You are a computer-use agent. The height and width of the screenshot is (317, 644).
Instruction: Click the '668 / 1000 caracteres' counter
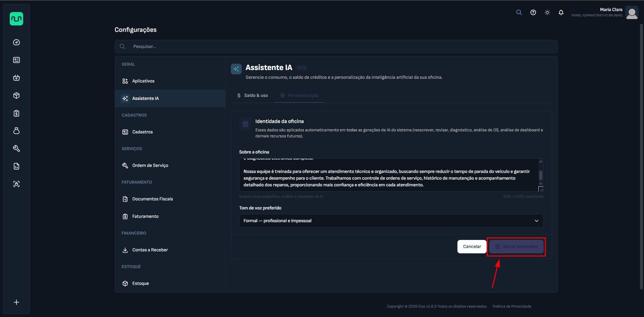pyautogui.click(x=523, y=197)
